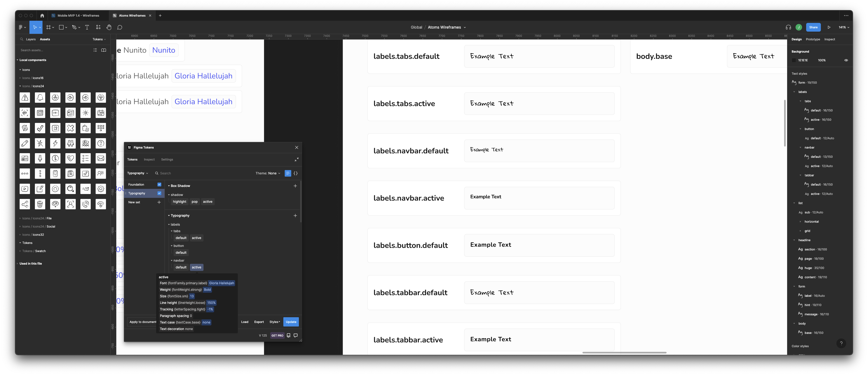Uncheck the Foundation token set
The width and height of the screenshot is (868, 375).
pos(159,184)
